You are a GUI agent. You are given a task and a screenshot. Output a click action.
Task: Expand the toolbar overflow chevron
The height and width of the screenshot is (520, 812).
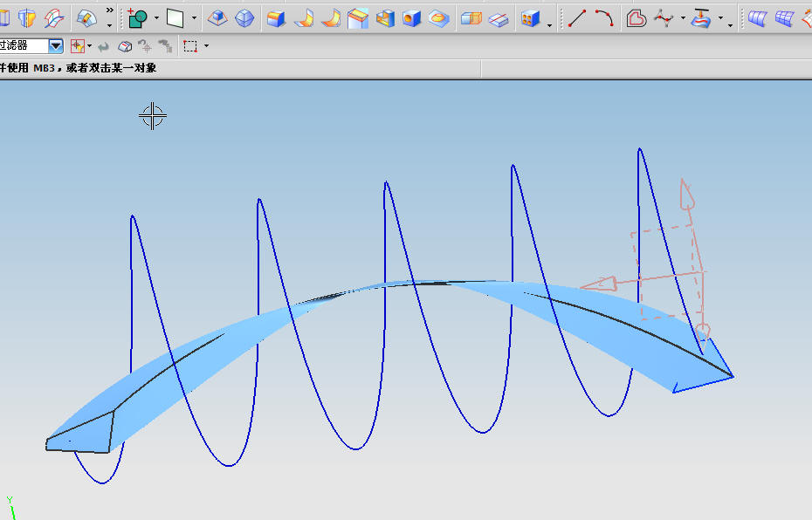109,10
